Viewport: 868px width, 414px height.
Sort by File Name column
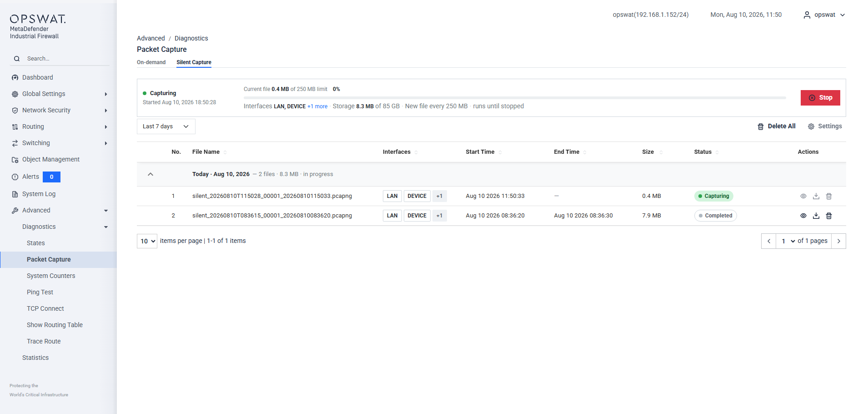coord(225,152)
